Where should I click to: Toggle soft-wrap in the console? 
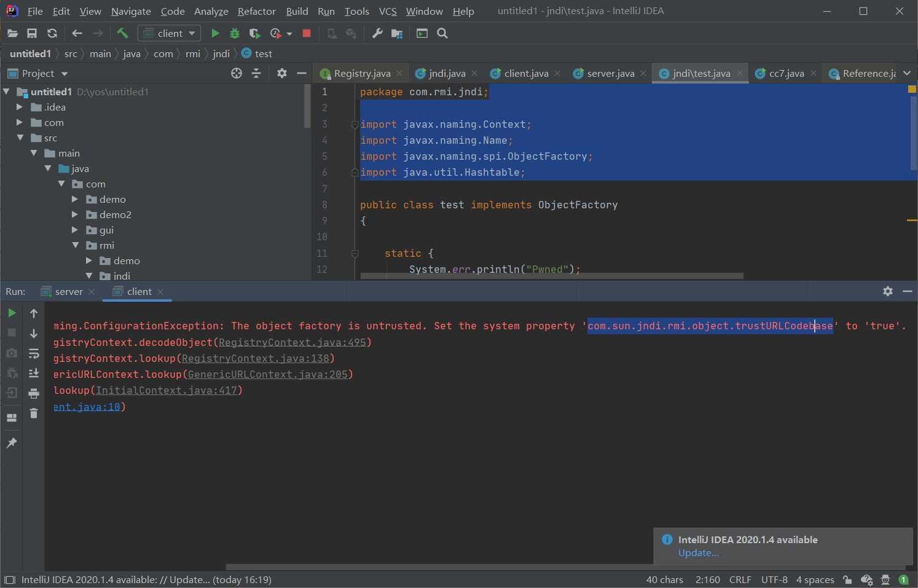34,353
